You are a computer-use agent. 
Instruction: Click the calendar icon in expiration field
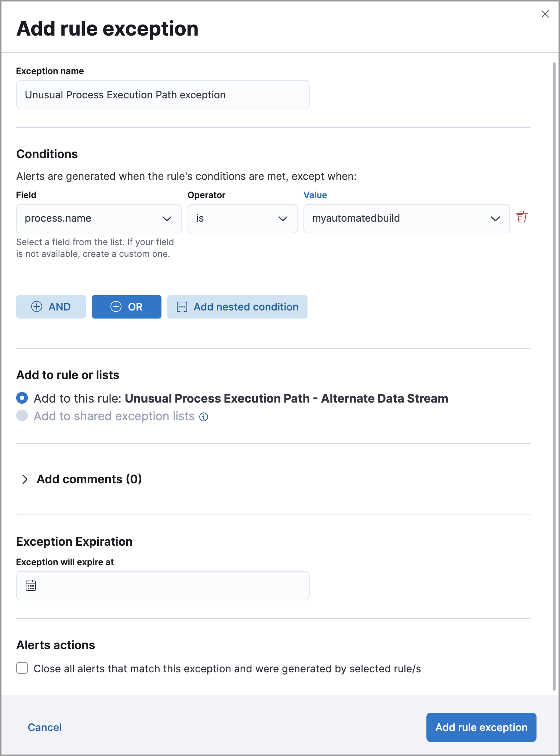tap(31, 585)
